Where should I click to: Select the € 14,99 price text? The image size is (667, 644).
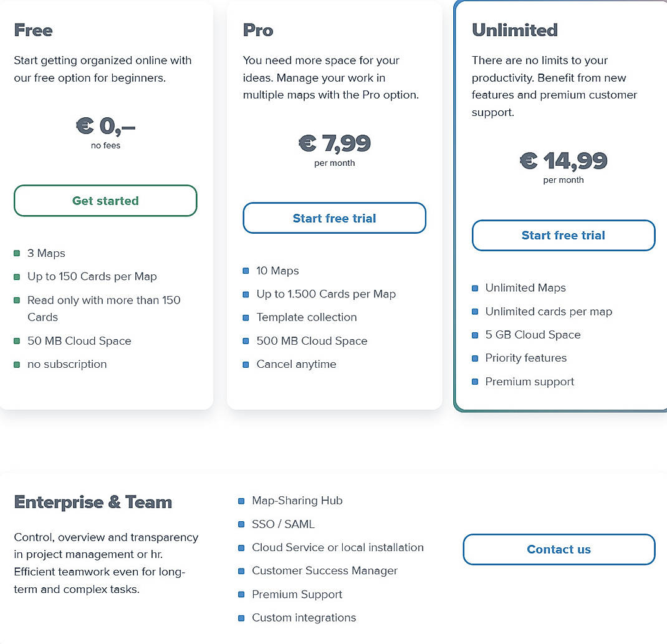[x=563, y=160]
